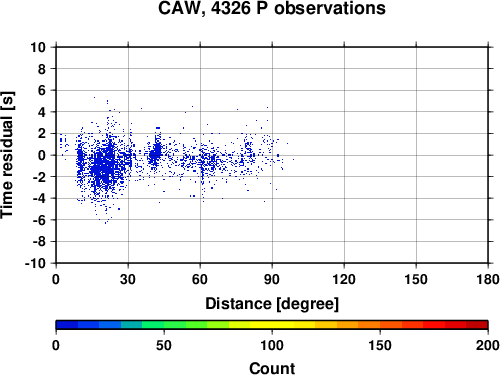Click the y-axis tick label '-2'
The width and height of the screenshot is (500, 375).
tap(39, 177)
